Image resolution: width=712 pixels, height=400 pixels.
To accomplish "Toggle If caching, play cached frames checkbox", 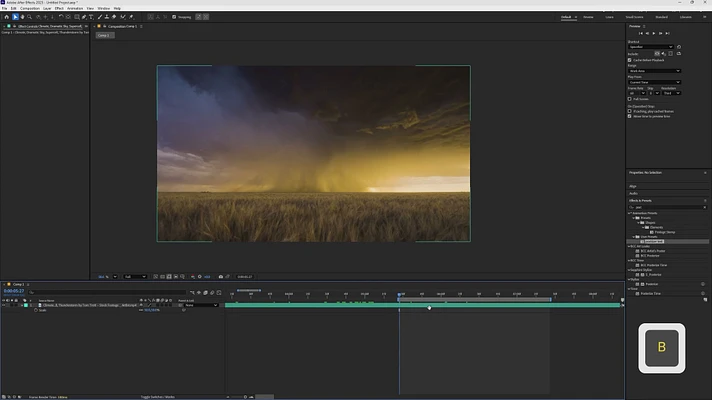I will (x=630, y=111).
